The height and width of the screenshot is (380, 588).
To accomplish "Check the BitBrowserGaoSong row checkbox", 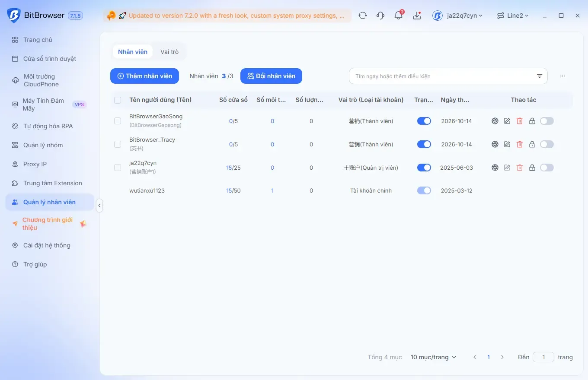I will tap(118, 121).
